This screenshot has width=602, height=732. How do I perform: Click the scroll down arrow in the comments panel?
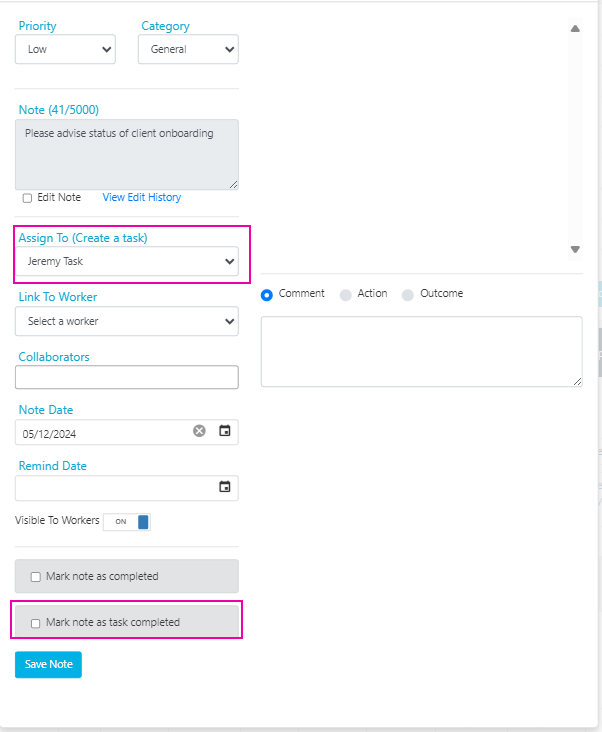pos(575,249)
